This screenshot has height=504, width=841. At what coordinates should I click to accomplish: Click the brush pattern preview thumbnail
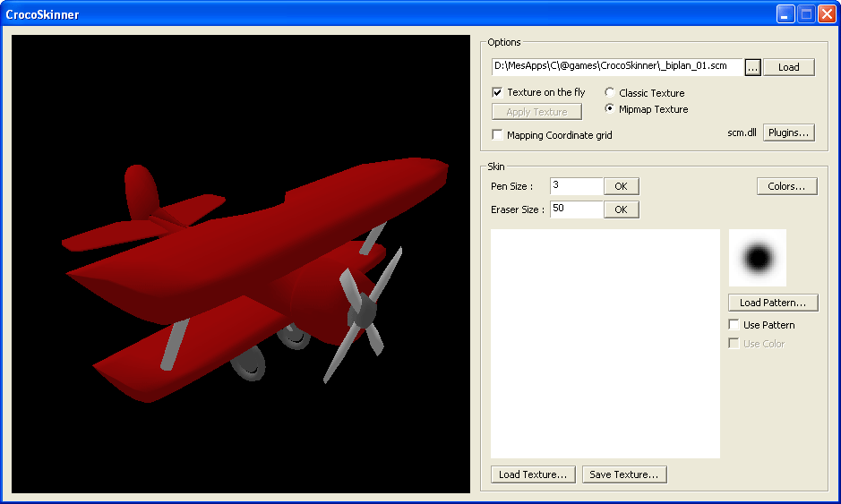(x=758, y=258)
